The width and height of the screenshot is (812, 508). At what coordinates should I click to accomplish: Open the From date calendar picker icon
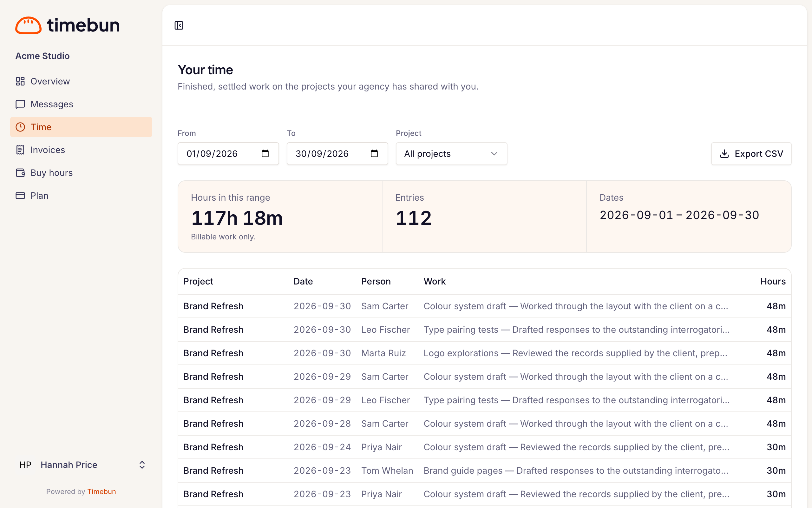[265, 154]
